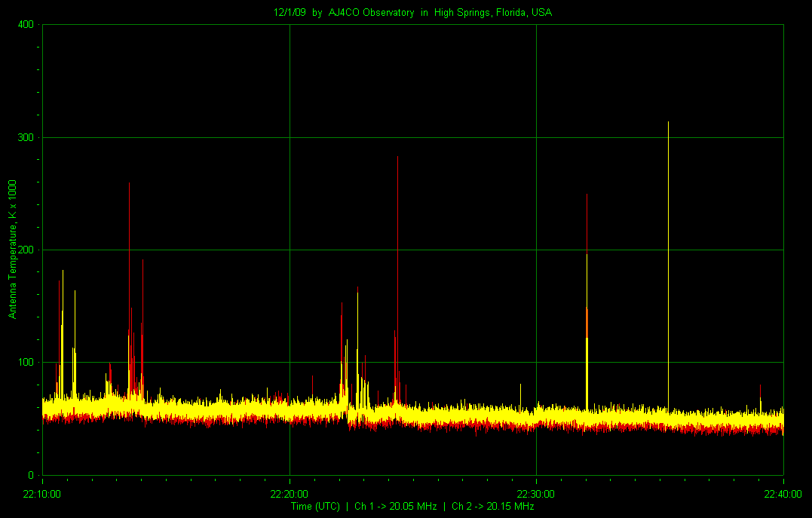Select the 300 value on the vertical axis

point(26,137)
